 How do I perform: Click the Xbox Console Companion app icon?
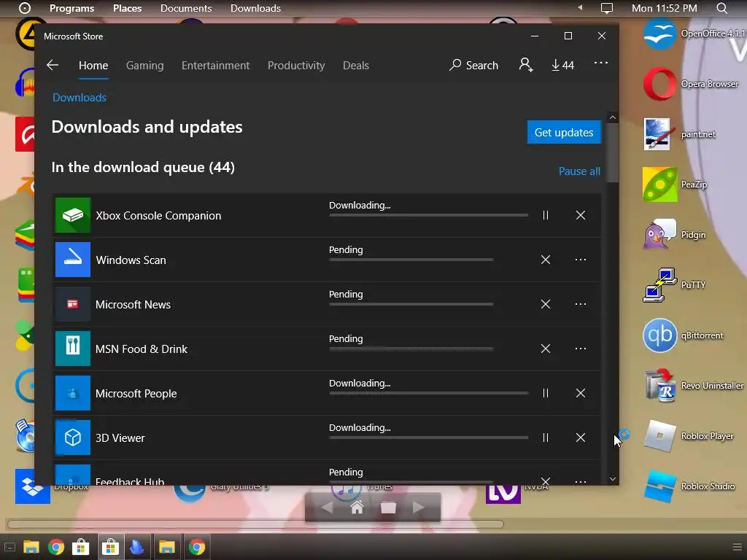73,215
